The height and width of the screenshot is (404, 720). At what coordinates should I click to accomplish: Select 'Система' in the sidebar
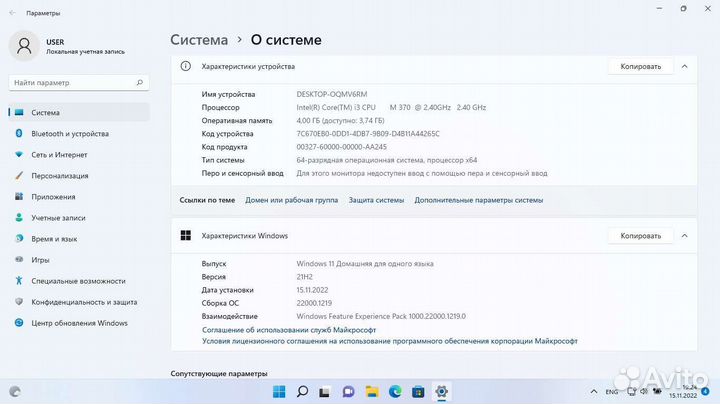(79, 112)
